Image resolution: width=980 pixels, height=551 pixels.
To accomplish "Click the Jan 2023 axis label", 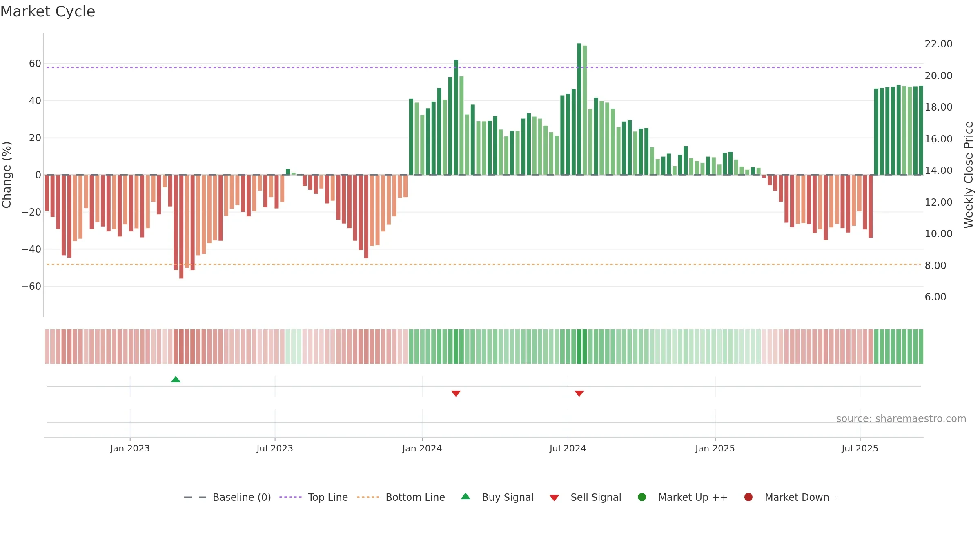I will 130,449.
